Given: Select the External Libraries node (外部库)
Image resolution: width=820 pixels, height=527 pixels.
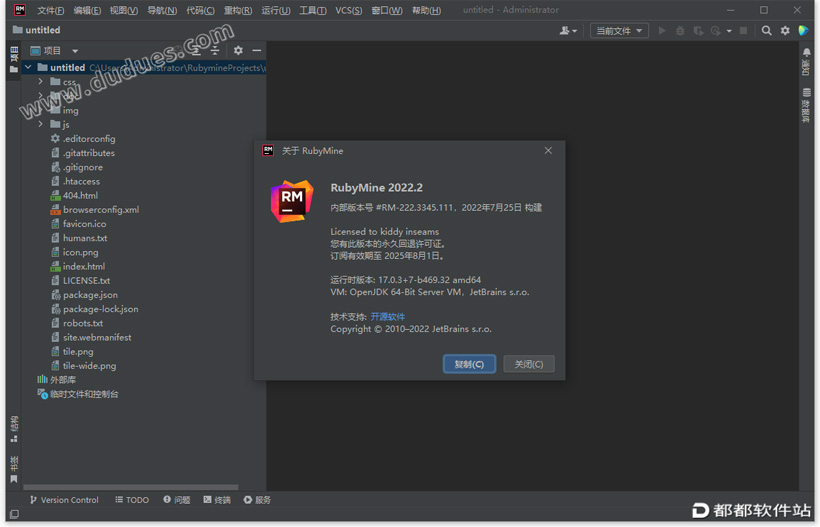Looking at the screenshot, I should tap(56, 380).
